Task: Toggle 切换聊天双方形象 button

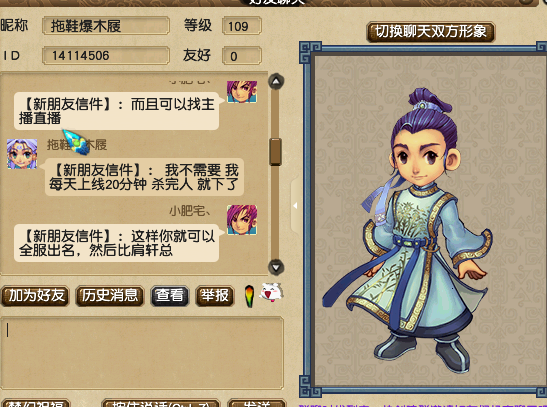Action: click(x=430, y=32)
